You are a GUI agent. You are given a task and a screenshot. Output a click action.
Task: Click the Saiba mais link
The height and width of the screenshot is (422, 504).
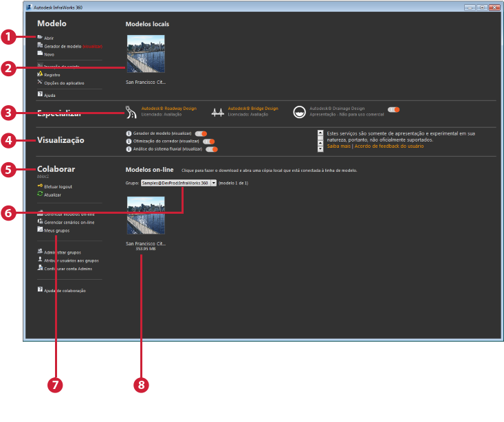[338, 146]
